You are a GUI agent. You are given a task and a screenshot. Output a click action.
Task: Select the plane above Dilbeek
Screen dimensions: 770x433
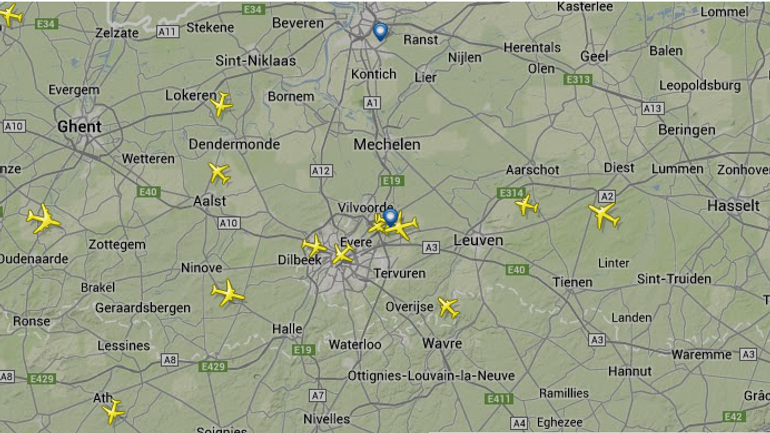point(314,245)
